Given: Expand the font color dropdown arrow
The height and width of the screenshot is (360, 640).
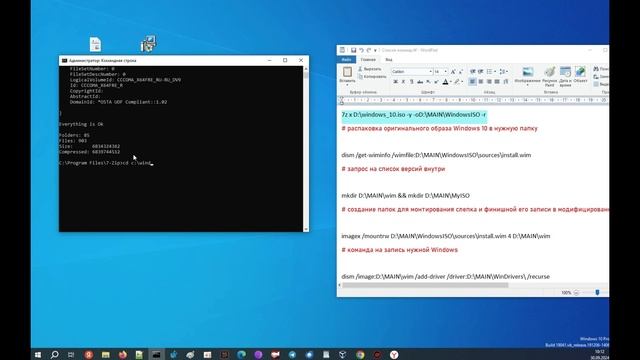Looking at the screenshot, I should pyautogui.click(x=451, y=82).
